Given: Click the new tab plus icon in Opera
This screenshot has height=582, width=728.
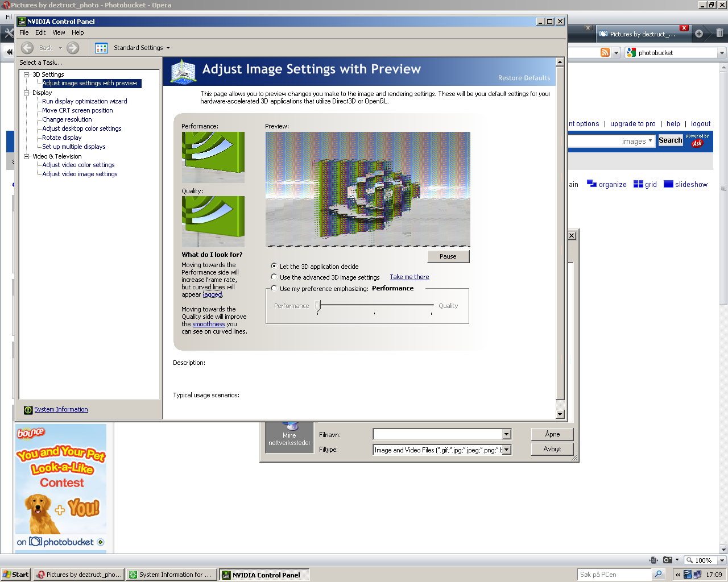Looking at the screenshot, I should (x=699, y=34).
